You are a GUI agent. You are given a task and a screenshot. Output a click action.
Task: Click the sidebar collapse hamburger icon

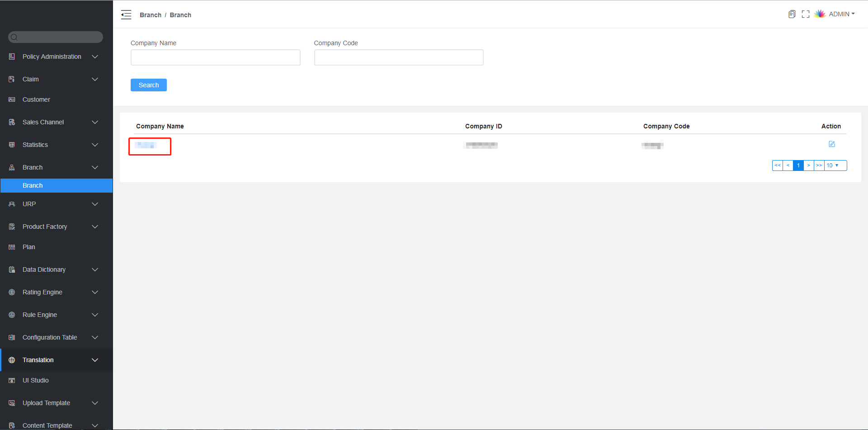pyautogui.click(x=126, y=15)
